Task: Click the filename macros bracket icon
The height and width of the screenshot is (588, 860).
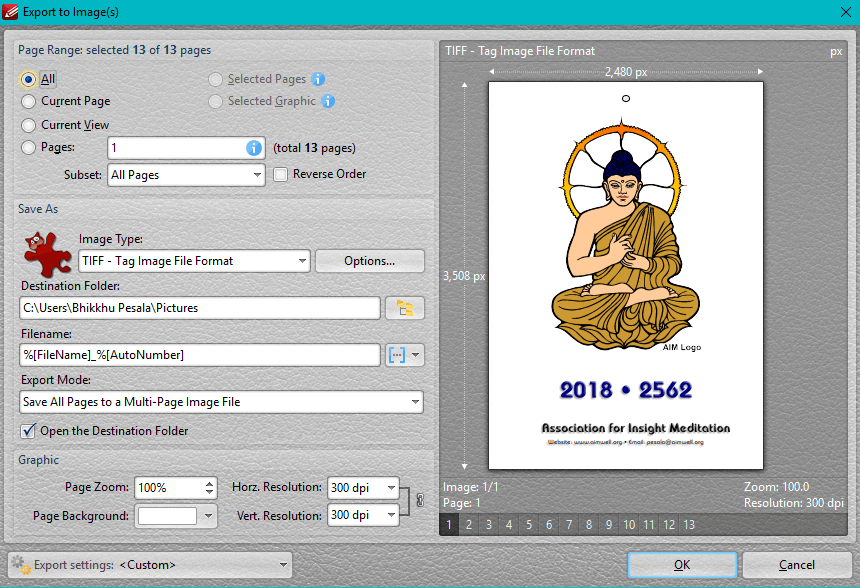Action: (x=397, y=355)
